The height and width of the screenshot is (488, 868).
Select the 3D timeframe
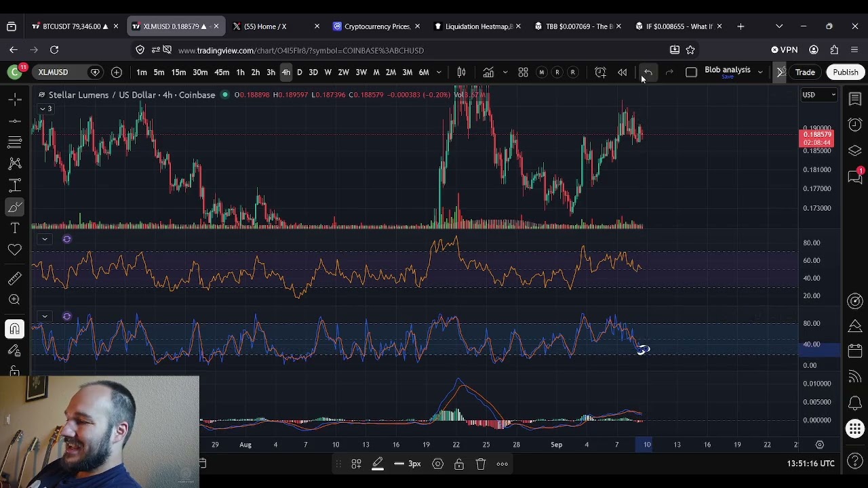(x=313, y=72)
